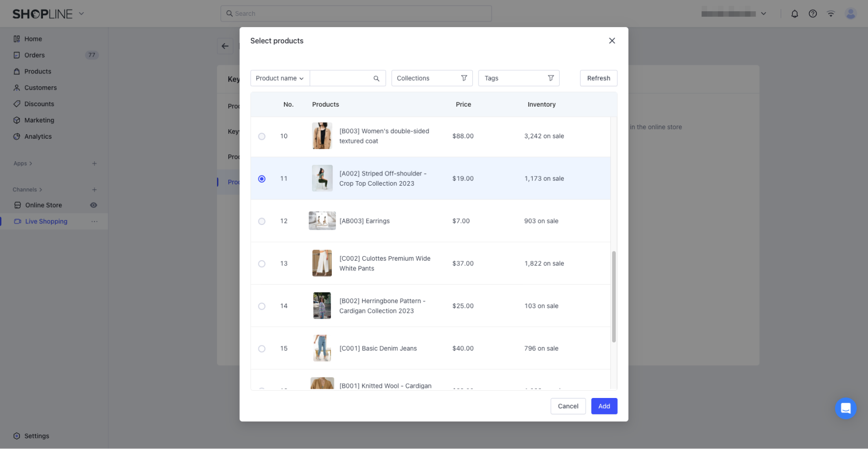868x449 pixels.
Task: Add a new app with plus icon
Action: 94,164
